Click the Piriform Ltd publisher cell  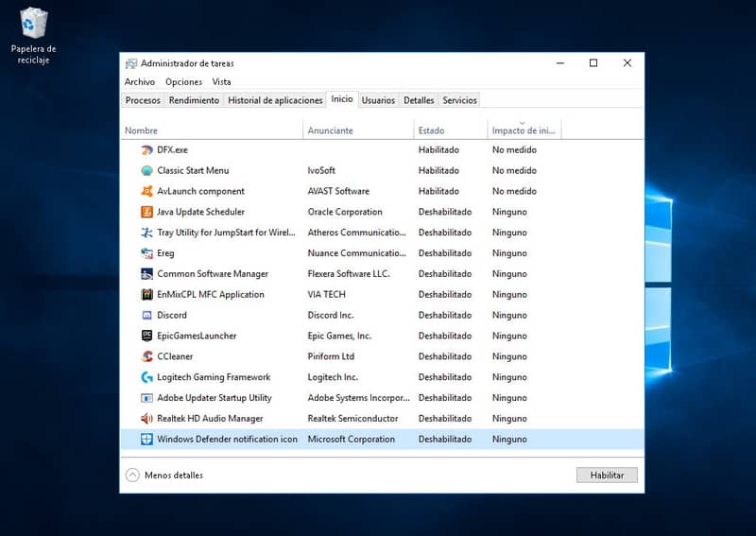tap(331, 356)
